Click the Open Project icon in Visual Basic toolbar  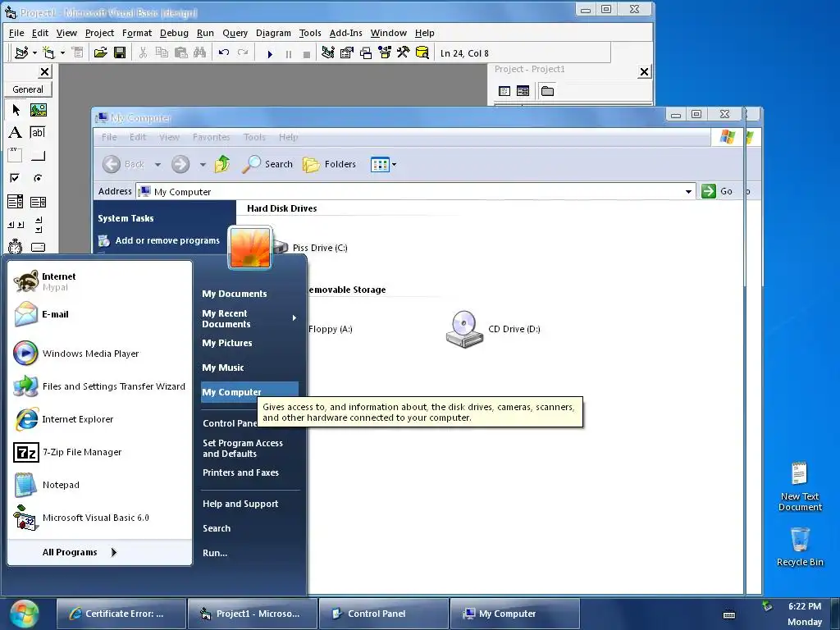pos(100,53)
